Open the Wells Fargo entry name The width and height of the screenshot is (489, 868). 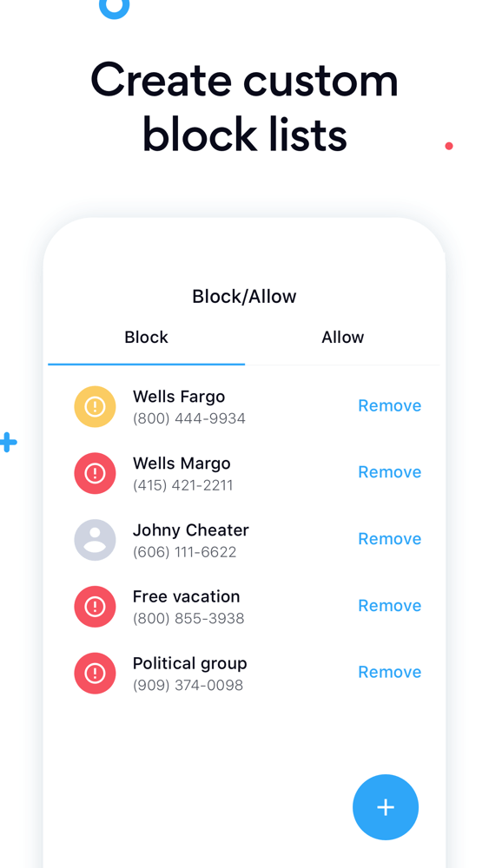[x=179, y=397]
